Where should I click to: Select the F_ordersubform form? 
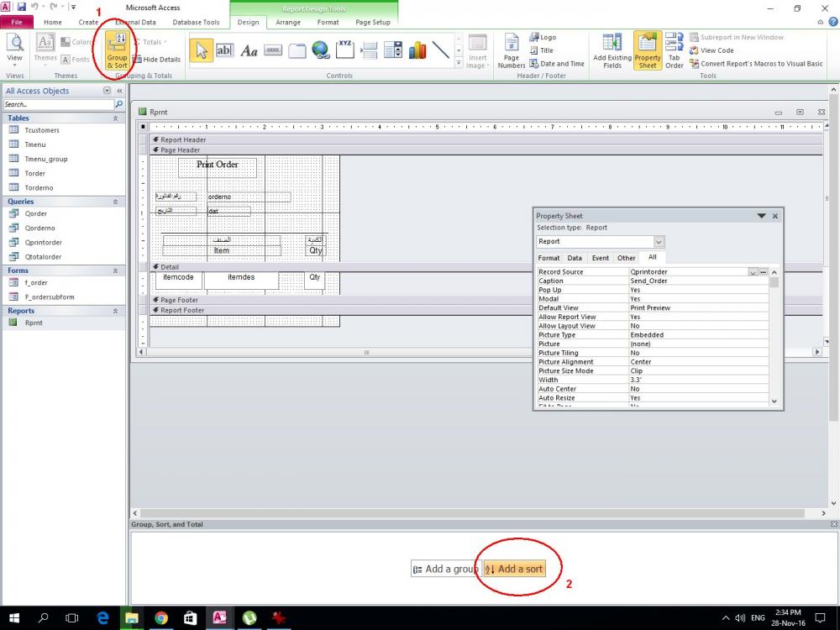tap(50, 297)
